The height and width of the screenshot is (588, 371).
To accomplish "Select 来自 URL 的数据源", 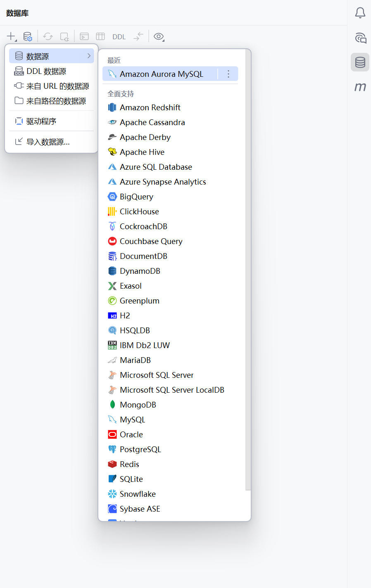I will point(52,86).
